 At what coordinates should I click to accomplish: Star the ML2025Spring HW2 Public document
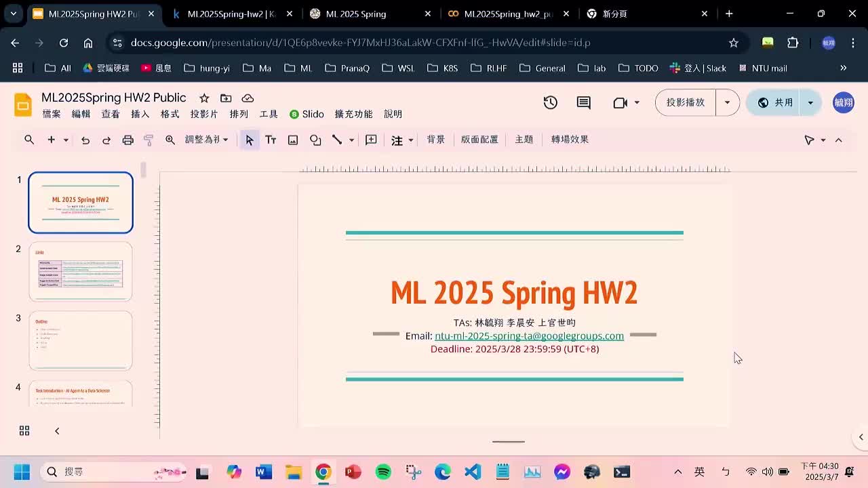point(204,98)
